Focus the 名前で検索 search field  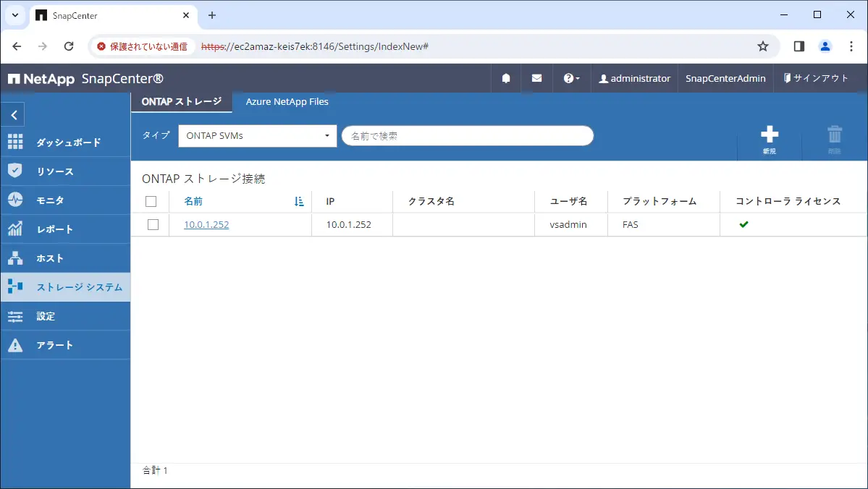(467, 135)
